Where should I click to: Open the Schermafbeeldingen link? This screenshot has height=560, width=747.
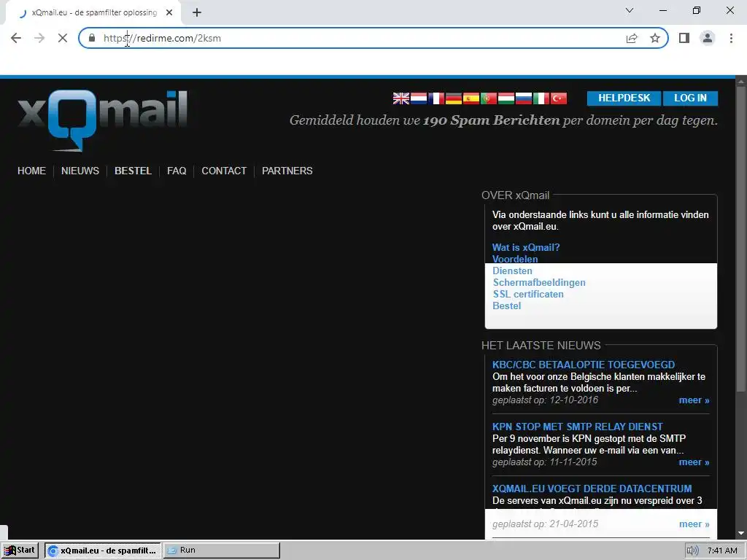click(539, 282)
